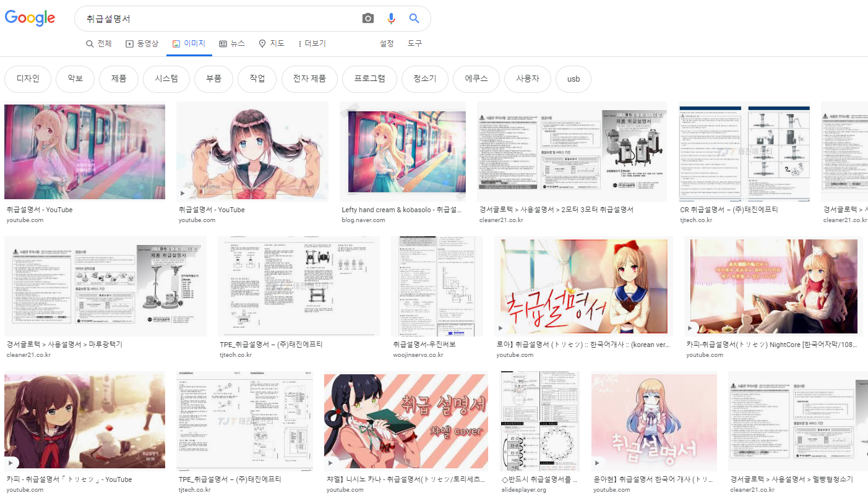This screenshot has height=498, width=868.
Task: Open search by image camera icon
Action: 368,19
